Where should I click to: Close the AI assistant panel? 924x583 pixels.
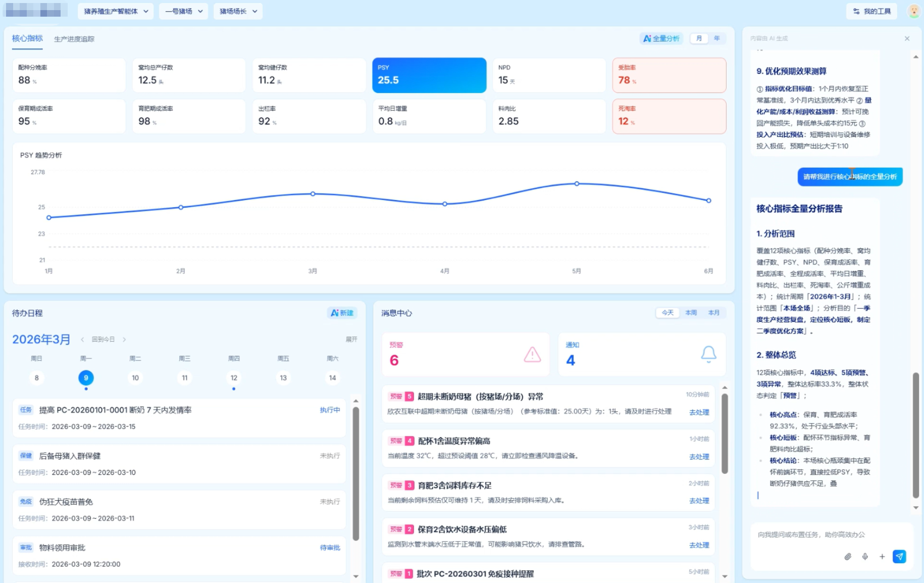coord(907,38)
